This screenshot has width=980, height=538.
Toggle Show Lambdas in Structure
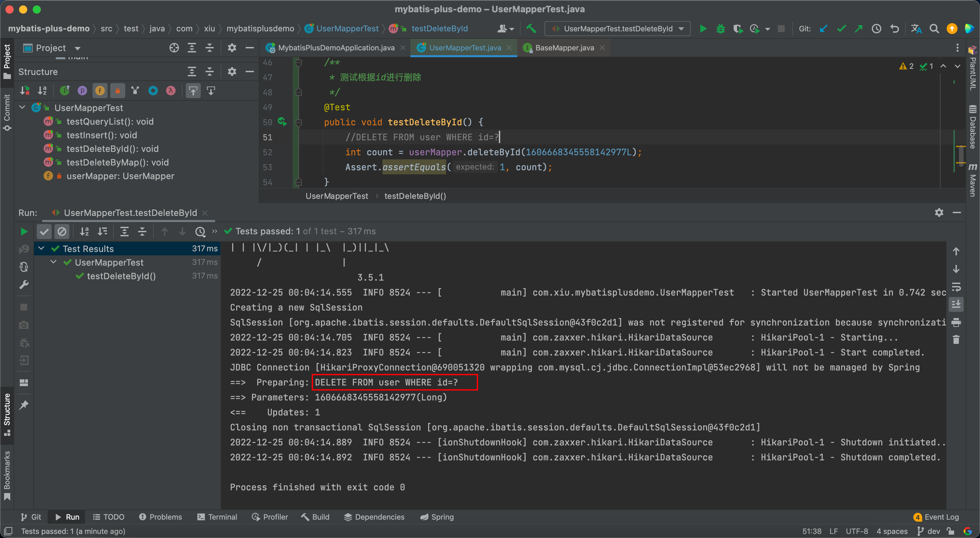point(171,91)
